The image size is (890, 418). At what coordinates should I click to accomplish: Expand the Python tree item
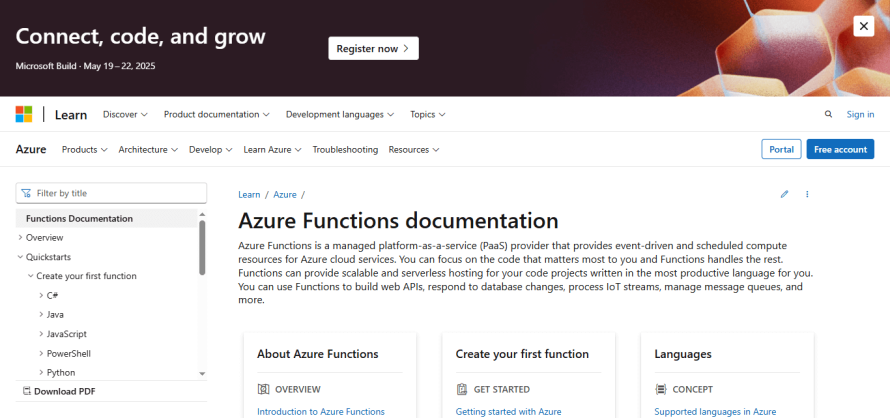pos(41,373)
